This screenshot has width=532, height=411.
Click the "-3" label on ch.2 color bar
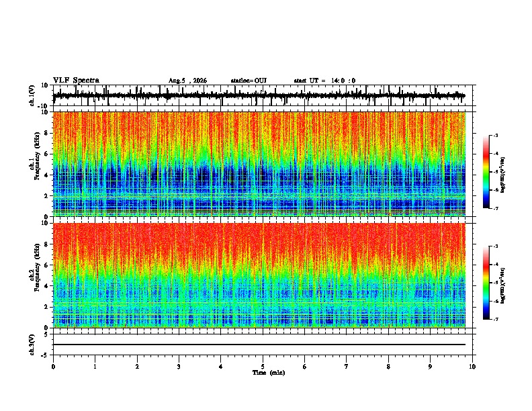495,246
